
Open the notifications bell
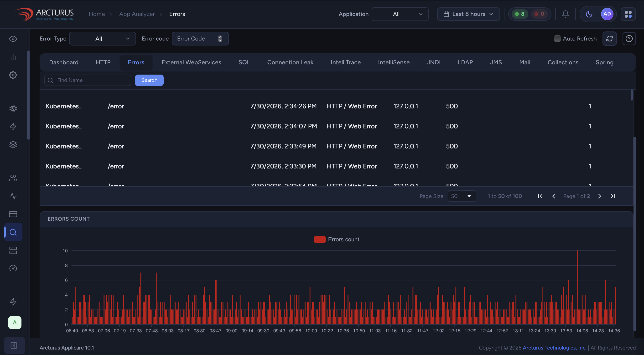(x=566, y=14)
